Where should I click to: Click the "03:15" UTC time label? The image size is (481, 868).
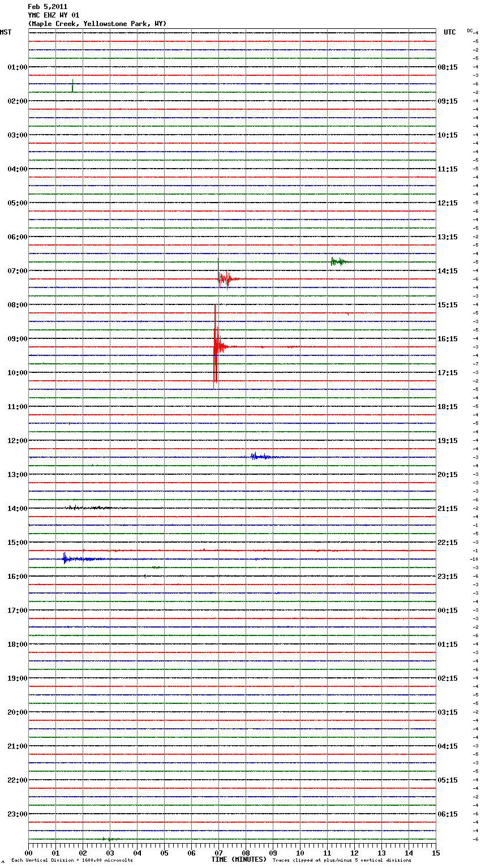tap(448, 712)
